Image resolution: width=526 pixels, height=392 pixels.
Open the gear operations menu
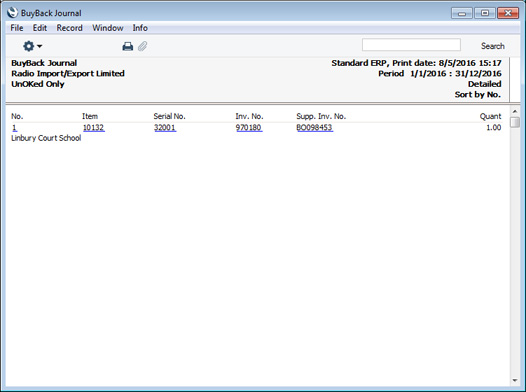click(32, 46)
